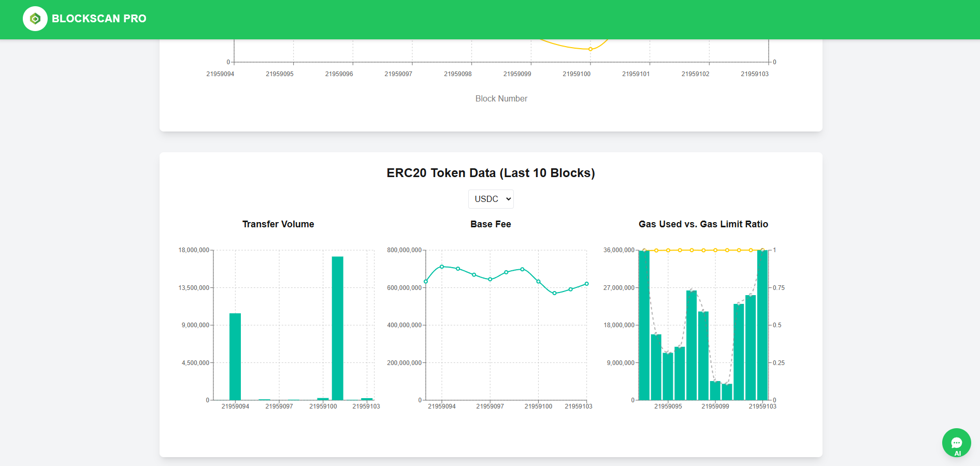Screen dimensions: 980x466
Task: Click the BLOCKSCAN PRO header title
Action: [99, 19]
